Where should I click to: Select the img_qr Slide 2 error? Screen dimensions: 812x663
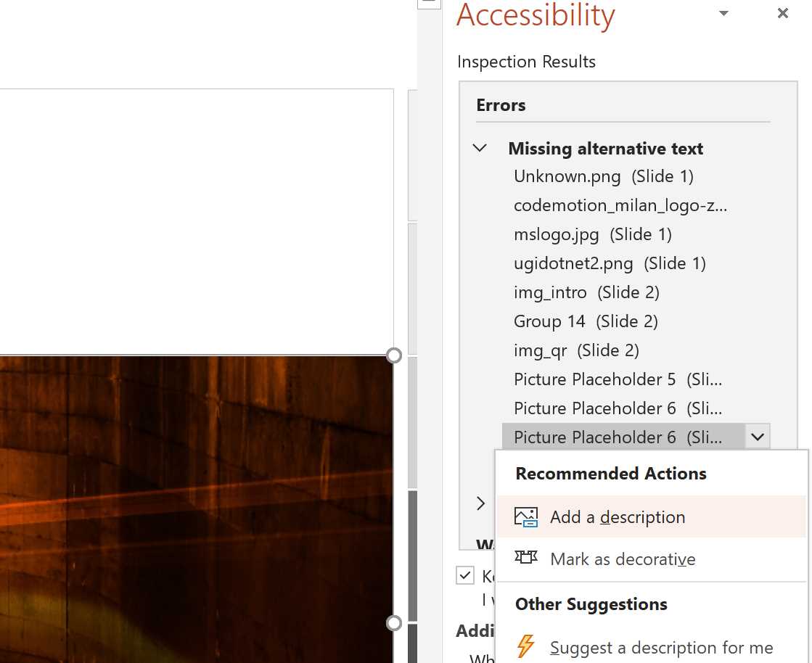tap(576, 350)
